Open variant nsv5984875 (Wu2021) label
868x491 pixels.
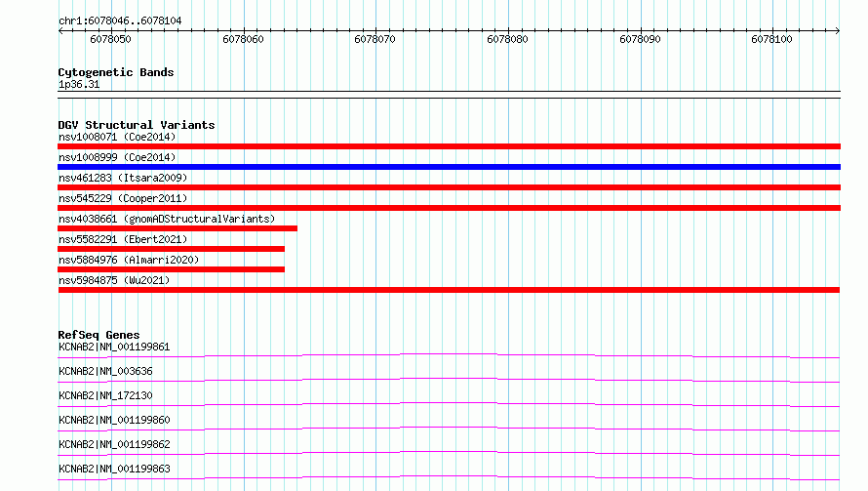pyautogui.click(x=114, y=280)
